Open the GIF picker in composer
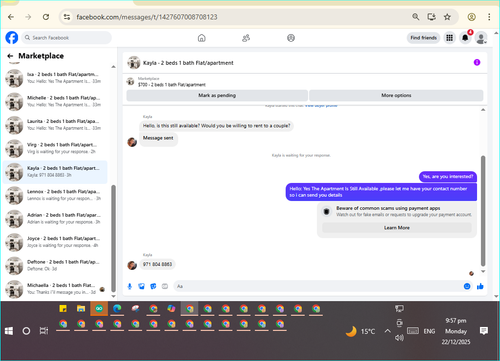 (165, 286)
